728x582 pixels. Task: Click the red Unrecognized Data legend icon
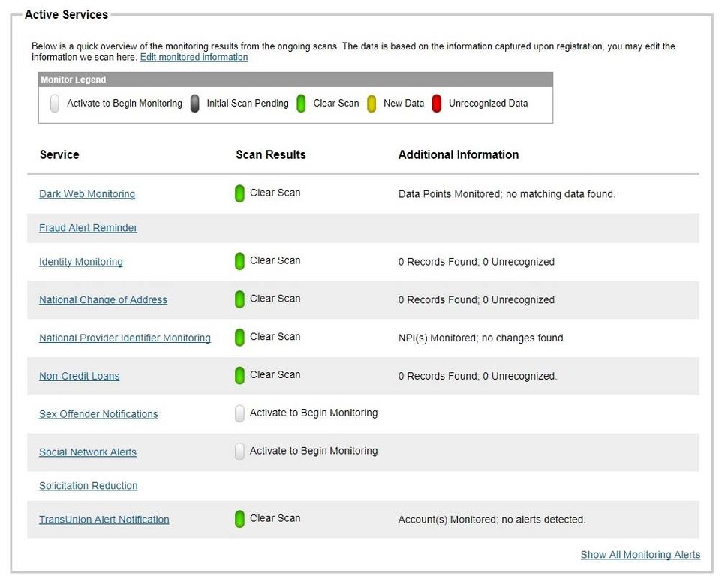437,103
